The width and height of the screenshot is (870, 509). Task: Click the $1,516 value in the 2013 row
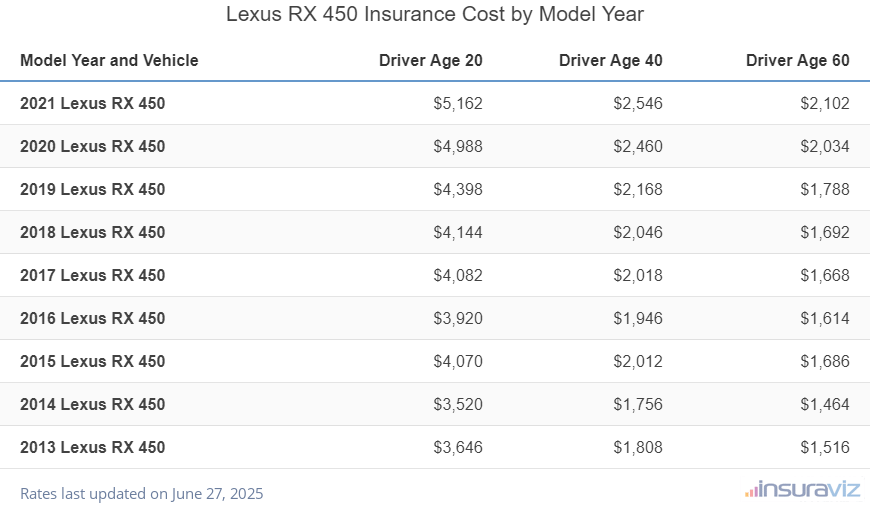coord(825,447)
